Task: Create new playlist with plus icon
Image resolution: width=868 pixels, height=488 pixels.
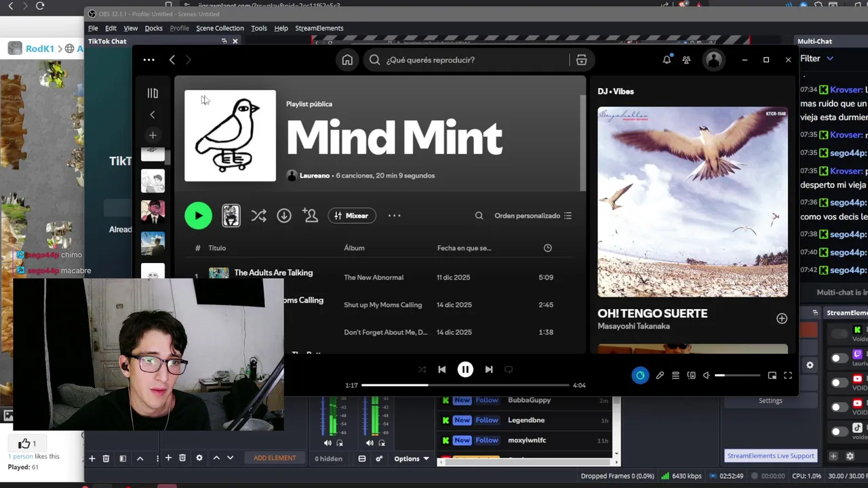Action: tap(153, 135)
